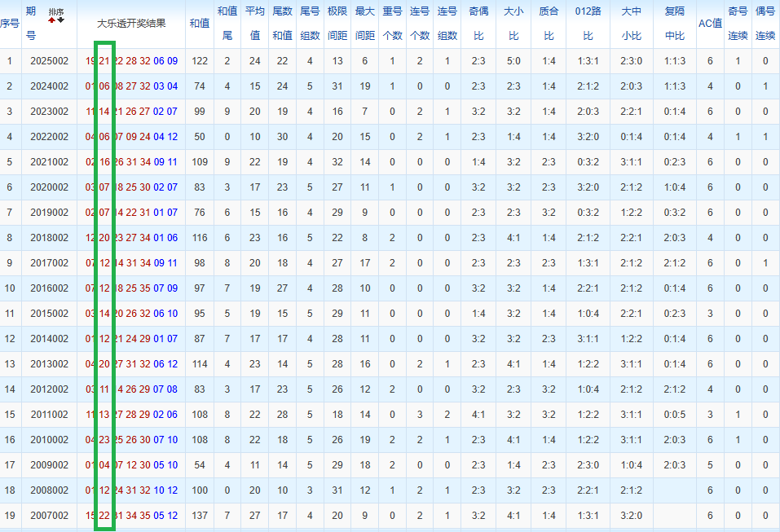This screenshot has width=780, height=532.
Task: Click 大中小比 value 3:2:0 in row 2007002
Action: (632, 516)
